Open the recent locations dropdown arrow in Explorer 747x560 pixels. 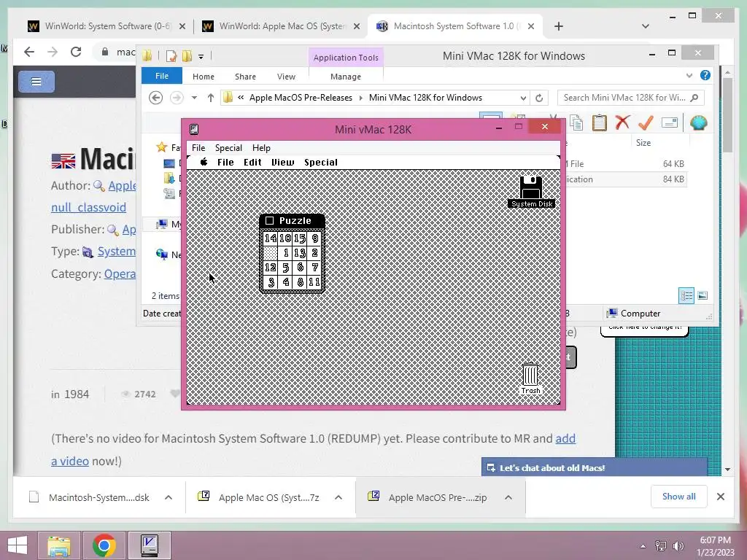click(x=194, y=98)
